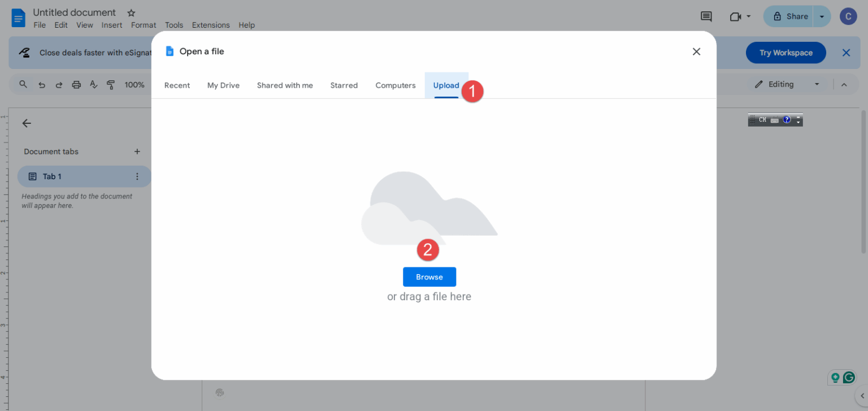This screenshot has height=411, width=868.
Task: Select the Paint format tool
Action: [111, 84]
